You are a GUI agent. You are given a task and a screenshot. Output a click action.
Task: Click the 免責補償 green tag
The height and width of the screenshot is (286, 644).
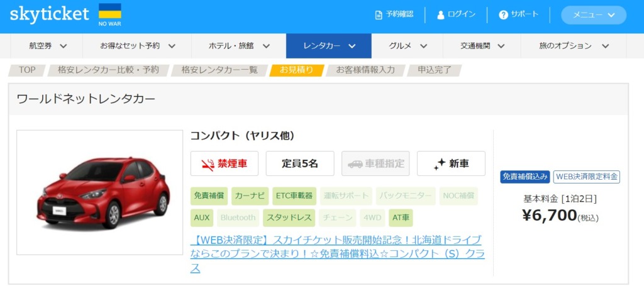click(209, 196)
